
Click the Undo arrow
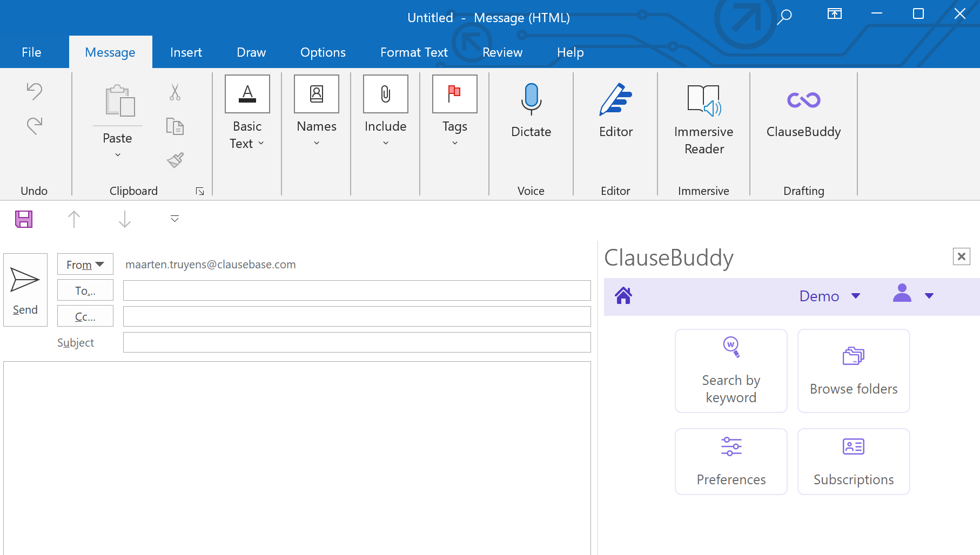(x=35, y=91)
